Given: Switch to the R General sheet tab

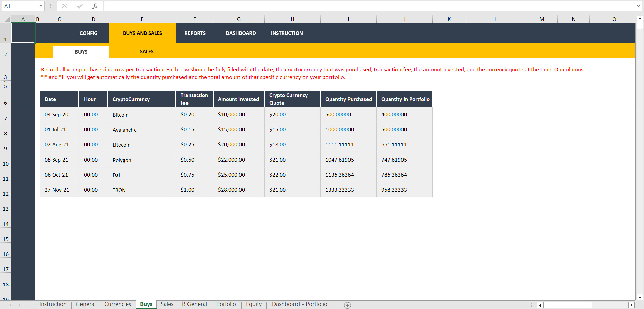Looking at the screenshot, I should (x=195, y=304).
